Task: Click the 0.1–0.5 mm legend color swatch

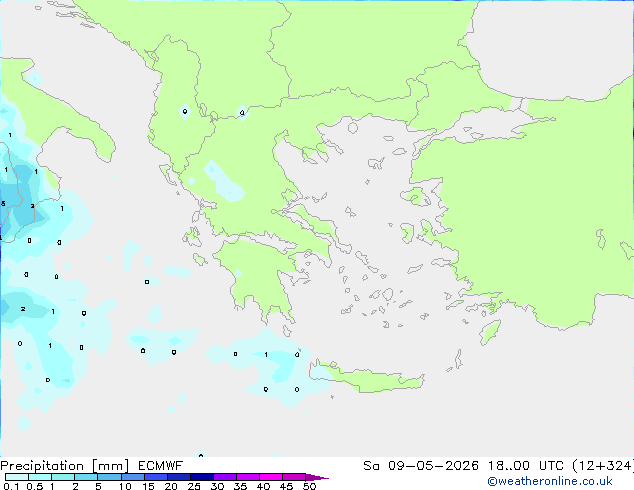Action: [x=17, y=477]
